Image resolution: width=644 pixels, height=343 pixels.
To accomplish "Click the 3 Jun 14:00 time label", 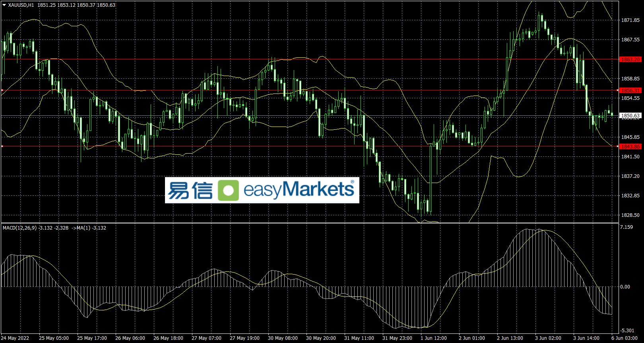I will click(x=586, y=338).
